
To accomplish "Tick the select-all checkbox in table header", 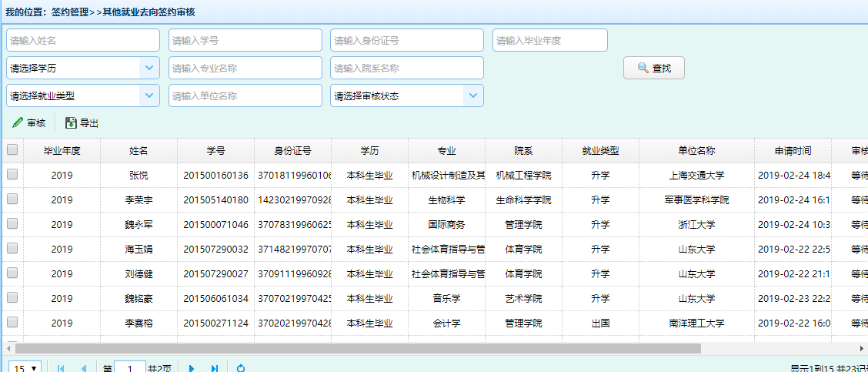I will (12, 150).
